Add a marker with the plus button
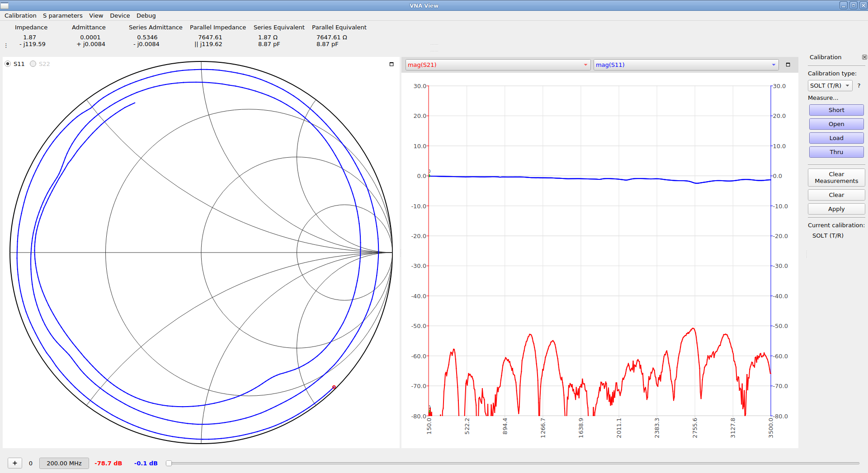The height and width of the screenshot is (473, 868). tap(15, 463)
